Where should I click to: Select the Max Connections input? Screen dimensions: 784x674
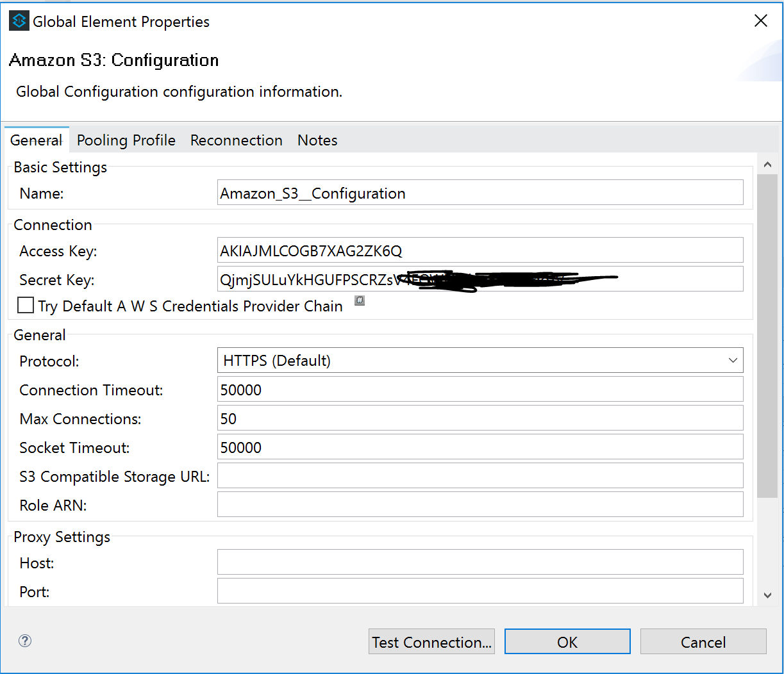click(x=480, y=418)
